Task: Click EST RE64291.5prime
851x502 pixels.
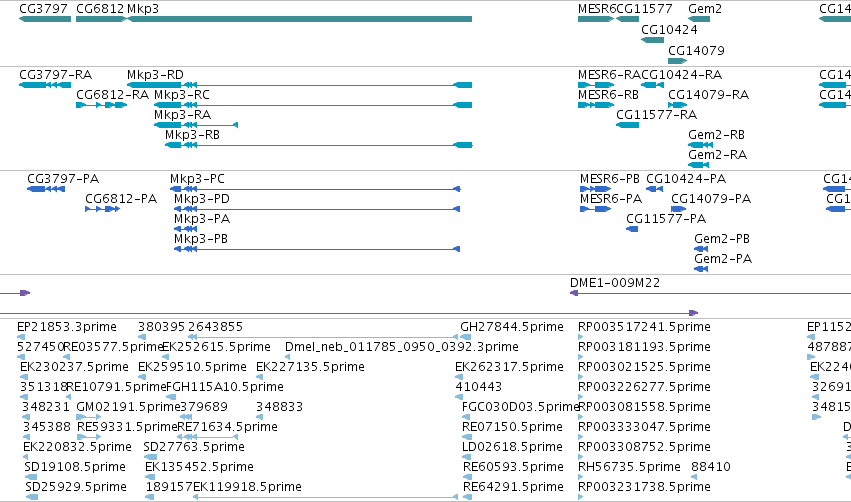Action: 513,487
